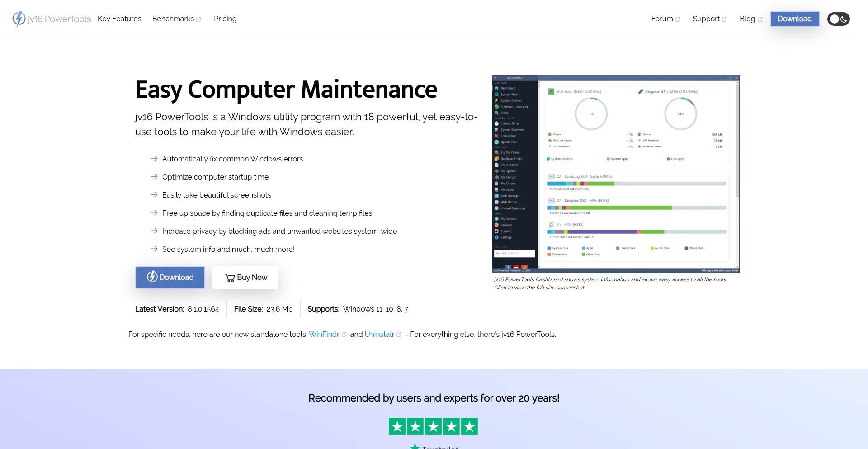
Task: Click the first green Trustpilot star
Action: (397, 426)
